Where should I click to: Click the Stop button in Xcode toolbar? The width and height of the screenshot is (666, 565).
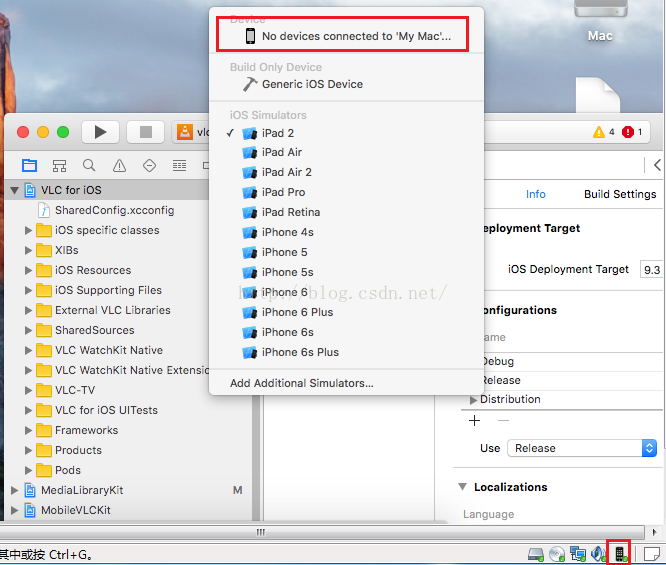click(146, 132)
